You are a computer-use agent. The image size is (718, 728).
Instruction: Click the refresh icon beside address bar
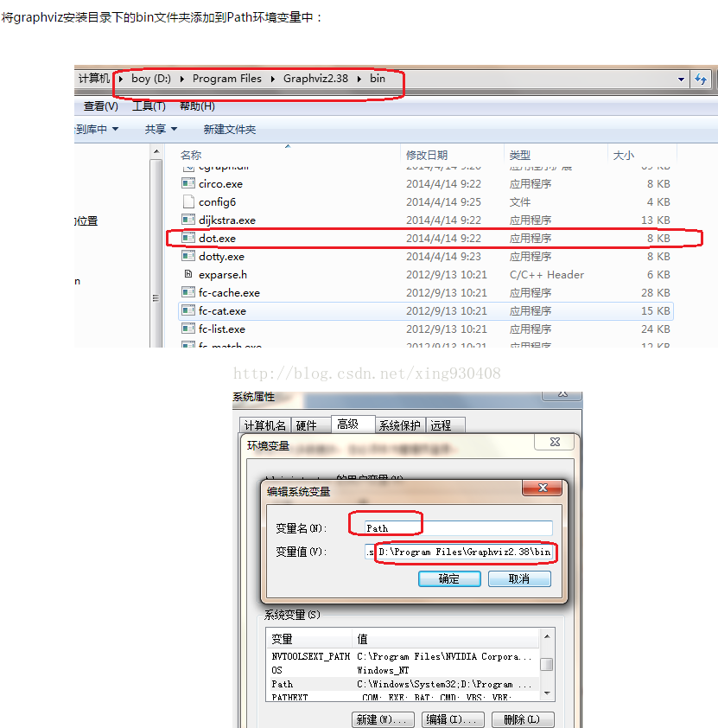tap(701, 79)
